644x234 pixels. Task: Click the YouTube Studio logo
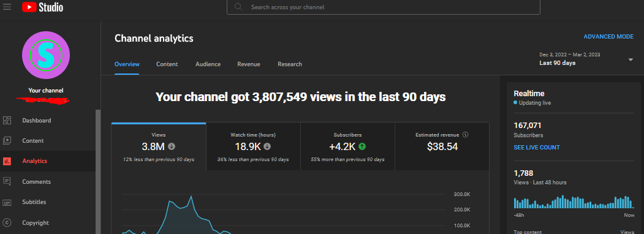[43, 7]
